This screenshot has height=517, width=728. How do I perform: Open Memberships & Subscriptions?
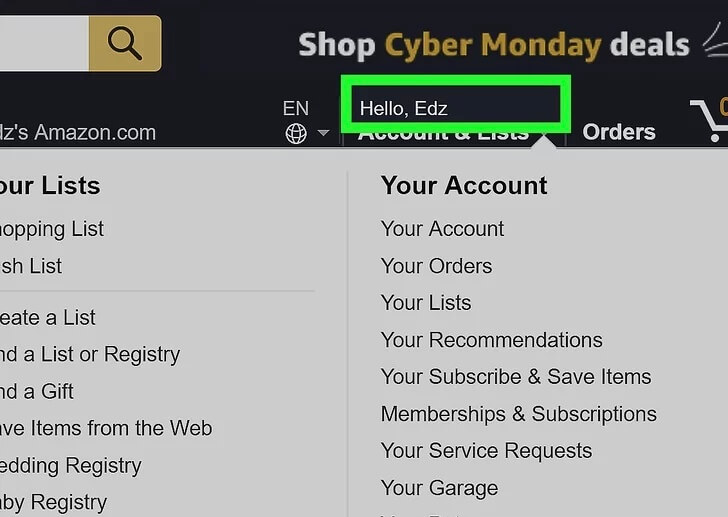coord(518,414)
